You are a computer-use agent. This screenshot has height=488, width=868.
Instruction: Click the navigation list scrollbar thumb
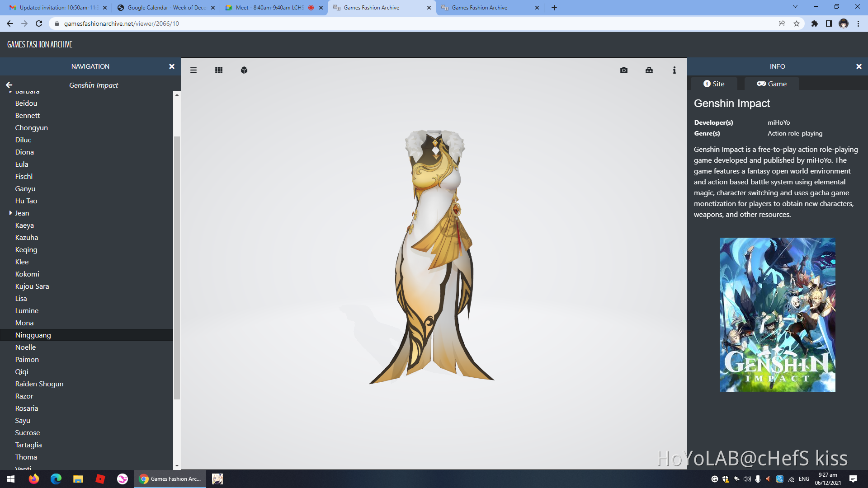177,267
